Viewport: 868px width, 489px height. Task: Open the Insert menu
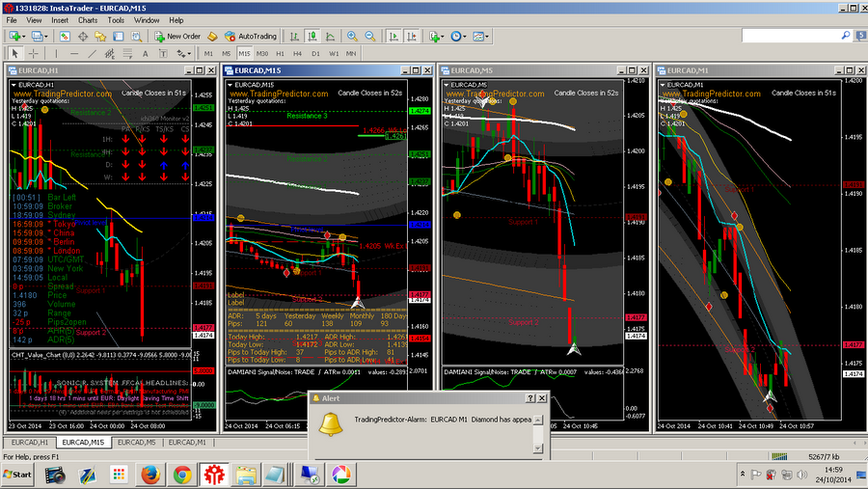(60, 20)
